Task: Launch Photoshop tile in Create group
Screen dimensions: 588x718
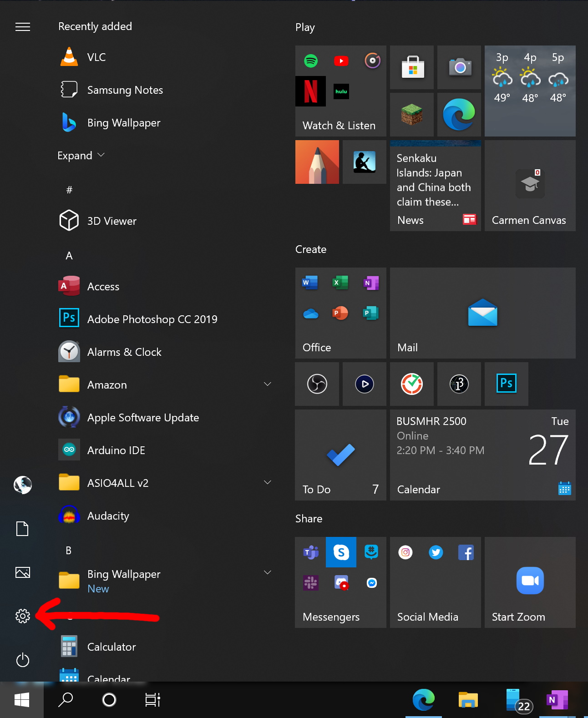Action: click(507, 384)
